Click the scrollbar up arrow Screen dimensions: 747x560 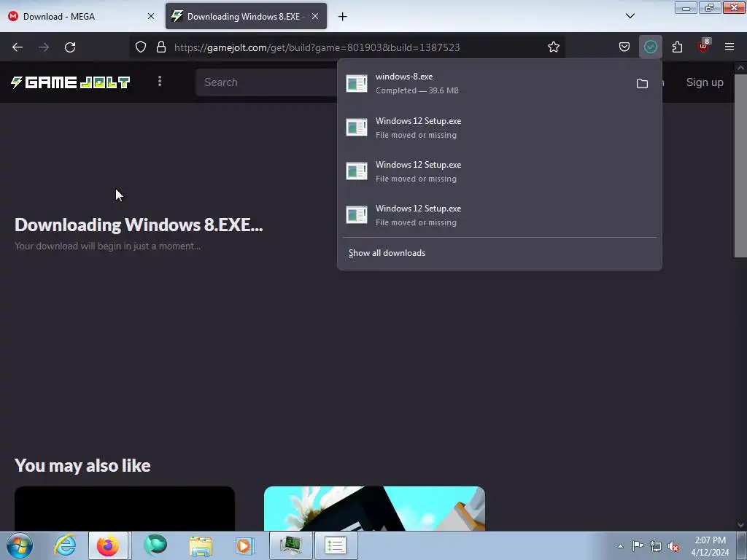pos(740,68)
